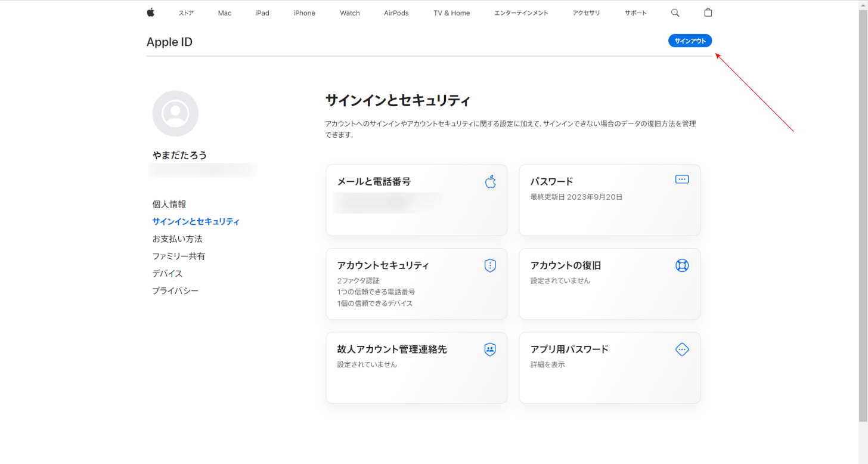Click 最終更新日 2023年9月20日 text
Screen dimensions: 868x464
[576, 197]
